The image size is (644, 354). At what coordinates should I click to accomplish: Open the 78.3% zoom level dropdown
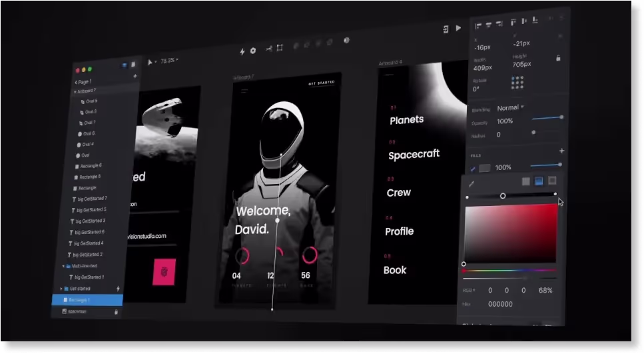click(x=169, y=61)
